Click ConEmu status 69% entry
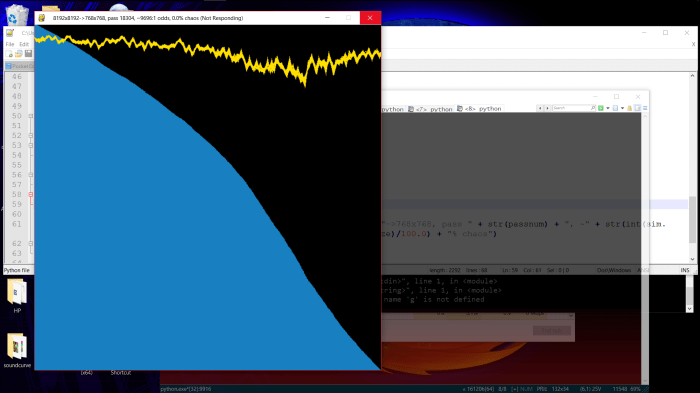Screen dimensions: 700x393 pyautogui.click(x=636, y=389)
